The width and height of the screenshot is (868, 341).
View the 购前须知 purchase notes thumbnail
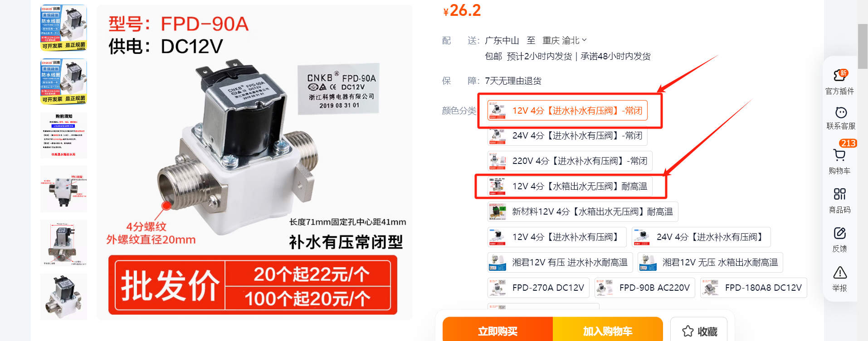click(63, 135)
